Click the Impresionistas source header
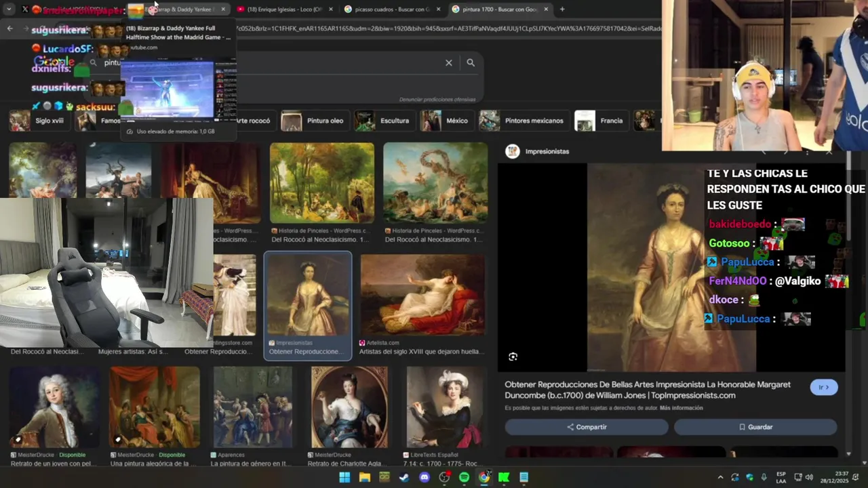This screenshot has height=488, width=868. click(538, 151)
